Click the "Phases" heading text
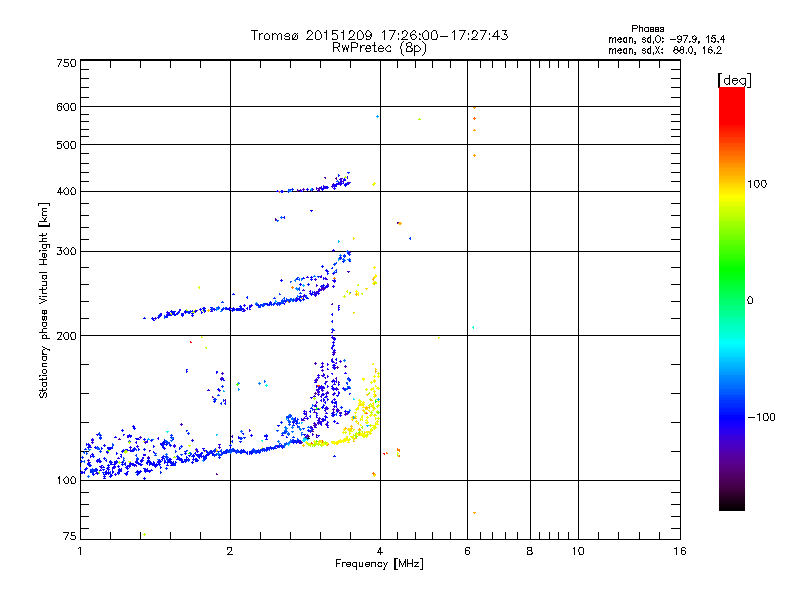This screenshot has height=600, width=800. pos(647,29)
